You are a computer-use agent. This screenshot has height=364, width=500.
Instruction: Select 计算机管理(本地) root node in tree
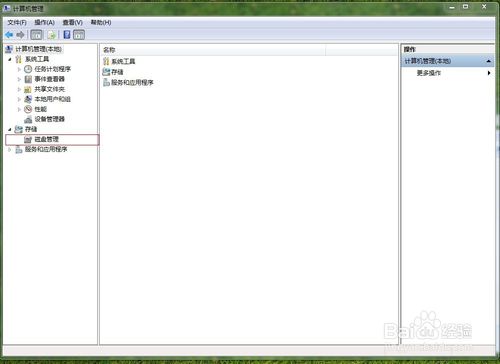38,49
